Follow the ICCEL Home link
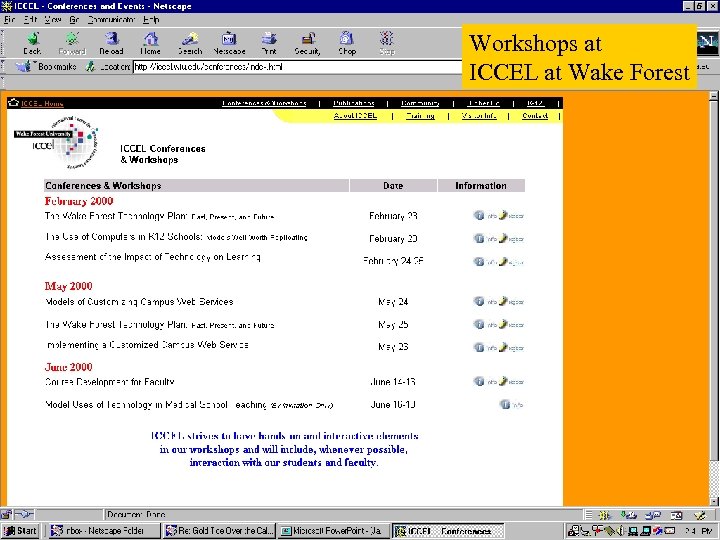Image resolution: width=720 pixels, height=540 pixels. [x=42, y=103]
